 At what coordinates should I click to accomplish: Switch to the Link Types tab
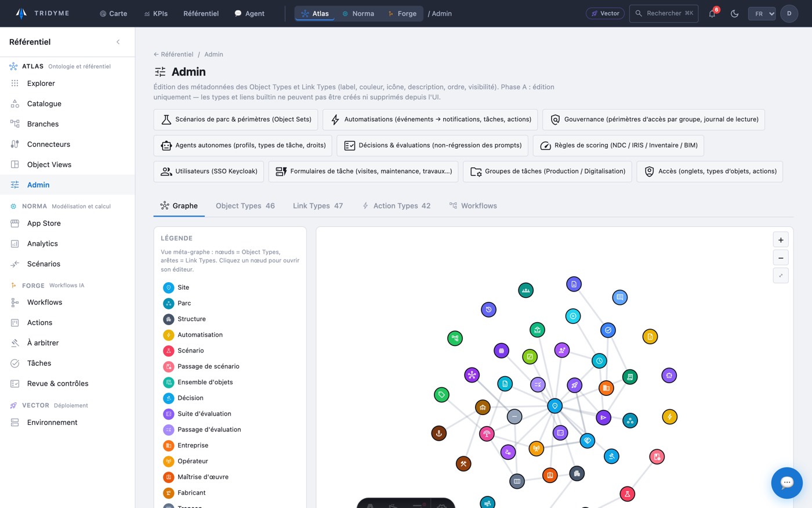pos(318,206)
